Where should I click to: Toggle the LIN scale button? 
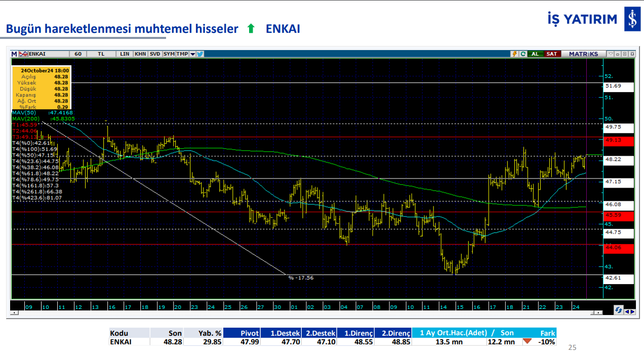pyautogui.click(x=125, y=54)
